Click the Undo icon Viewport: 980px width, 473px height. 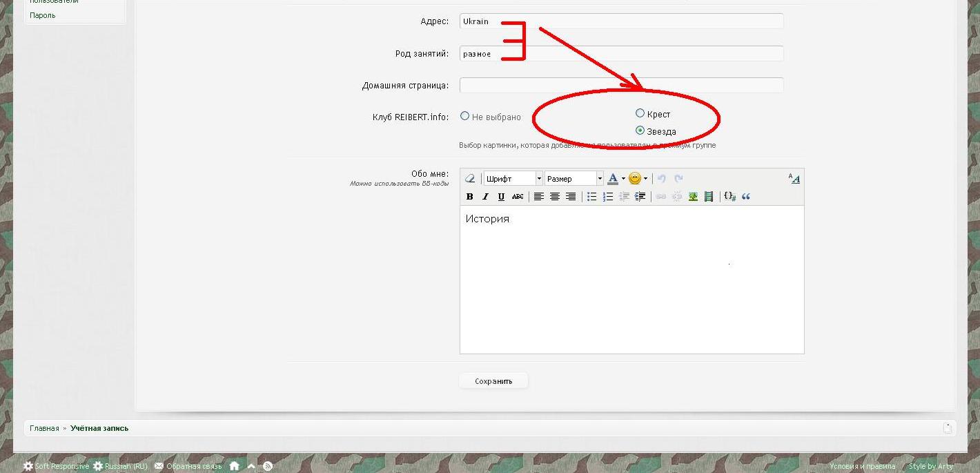[x=661, y=178]
